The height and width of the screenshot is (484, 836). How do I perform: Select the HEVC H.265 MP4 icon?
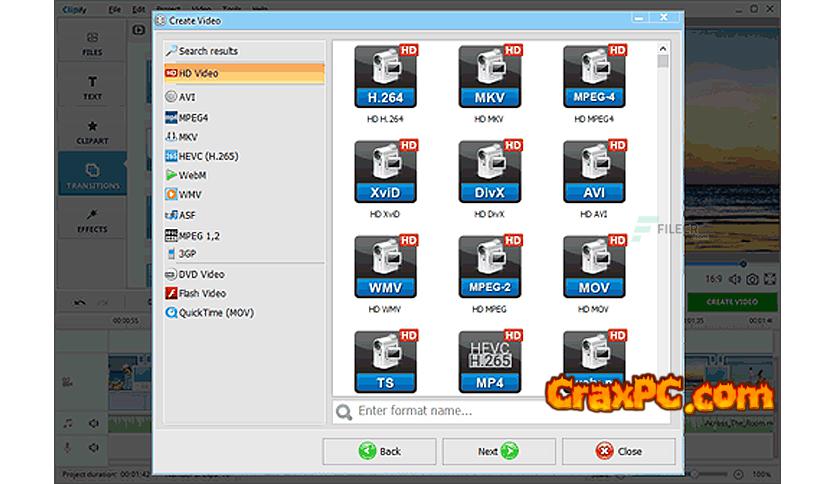(x=490, y=361)
